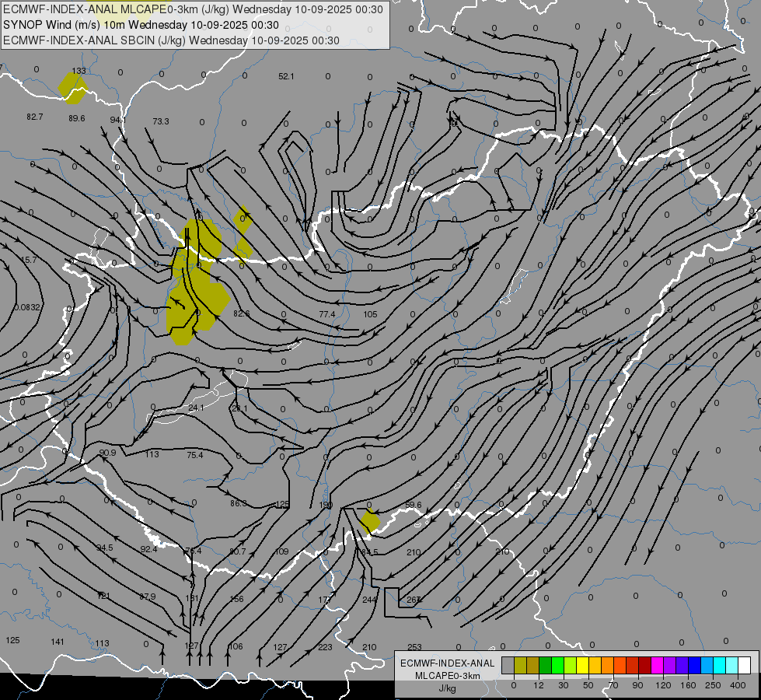Screen dimensions: 761x700
Task: Click the map value 90.9
Action: pyautogui.click(x=107, y=452)
